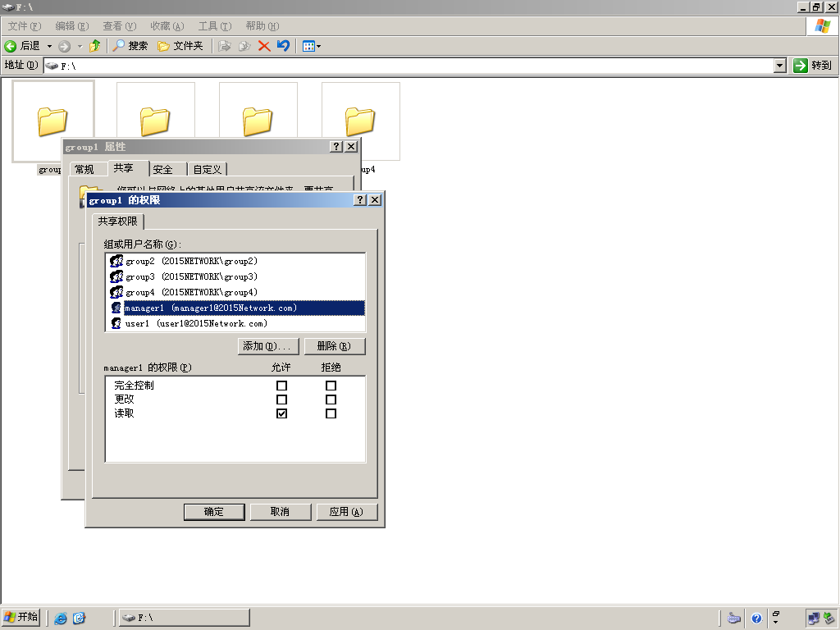Toggle the Folders (文件夹) toolbar button
The image size is (840, 630).
coord(180,46)
